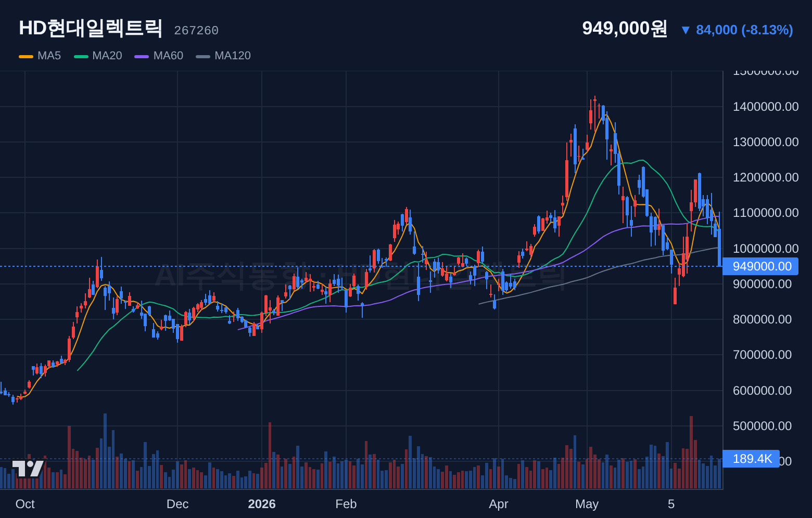
Task: Click the green MA20 legend color line
Action: pyautogui.click(x=81, y=56)
